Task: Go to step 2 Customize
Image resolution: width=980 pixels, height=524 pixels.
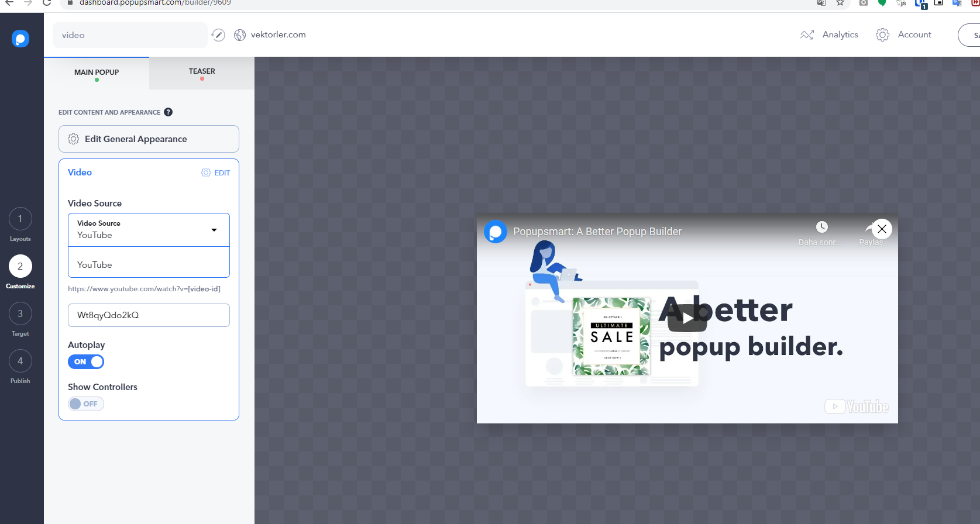Action: click(x=20, y=267)
